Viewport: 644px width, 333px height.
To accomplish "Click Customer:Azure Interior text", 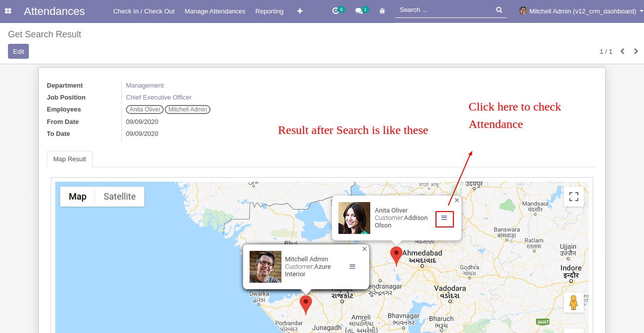I will point(308,270).
